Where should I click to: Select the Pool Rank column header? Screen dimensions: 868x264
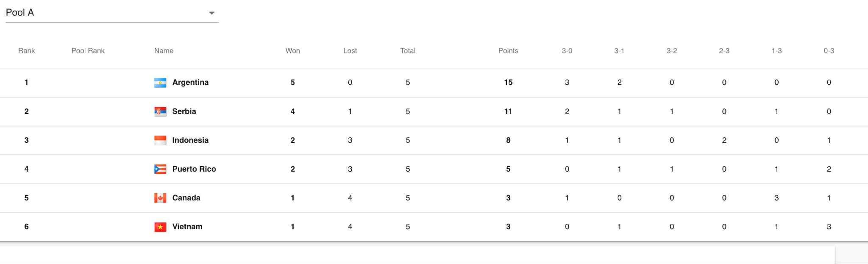[88, 51]
